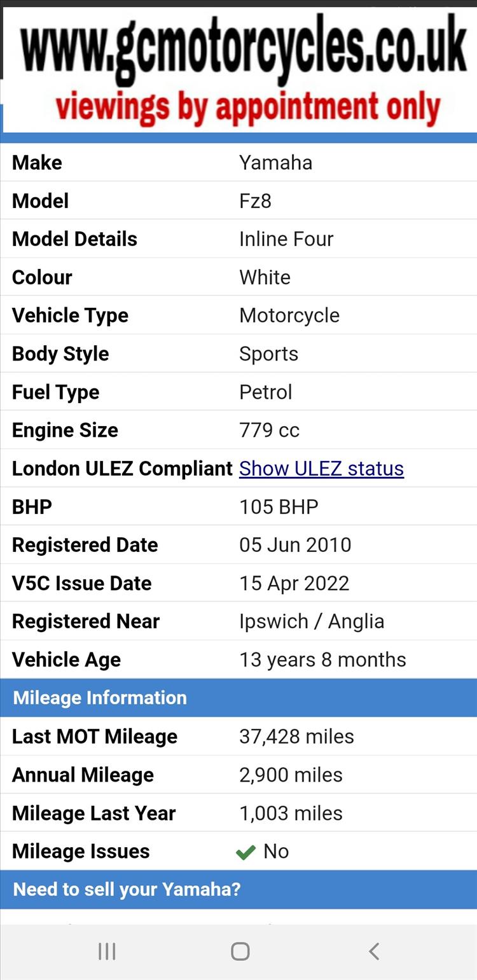Select the BHP value 105 BHP
Screen dimensions: 477x980
pyautogui.click(x=279, y=507)
